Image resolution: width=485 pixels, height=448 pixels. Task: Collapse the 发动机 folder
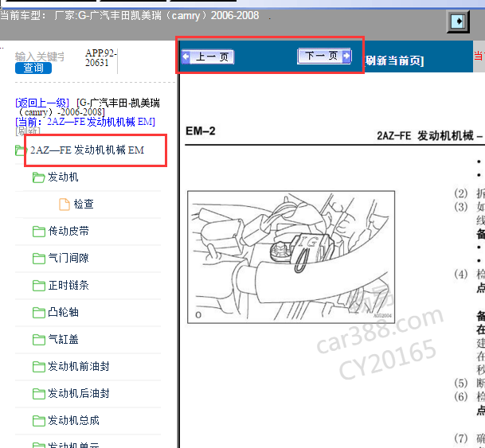point(63,177)
